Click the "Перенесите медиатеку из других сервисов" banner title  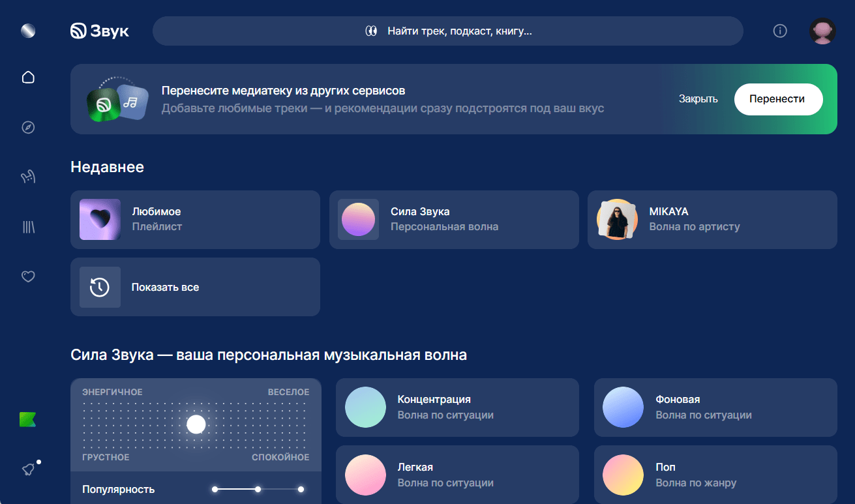pos(284,91)
